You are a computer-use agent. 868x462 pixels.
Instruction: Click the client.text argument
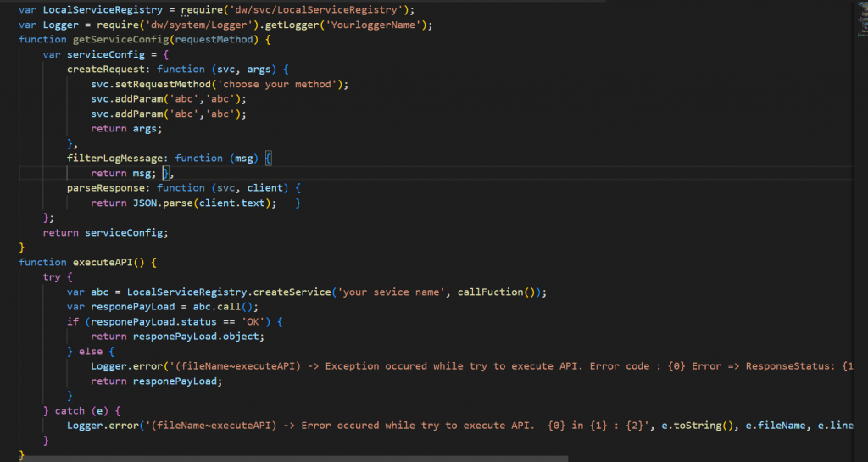[232, 203]
